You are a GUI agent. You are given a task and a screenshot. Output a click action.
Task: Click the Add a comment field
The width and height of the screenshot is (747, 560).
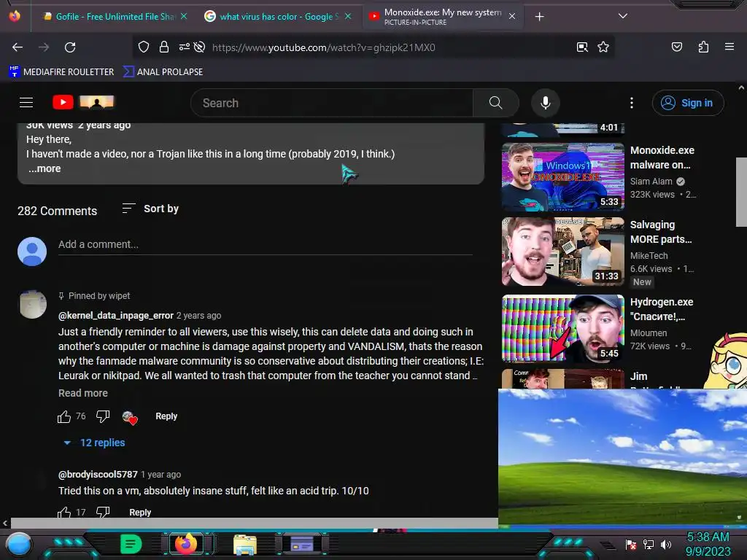(266, 245)
